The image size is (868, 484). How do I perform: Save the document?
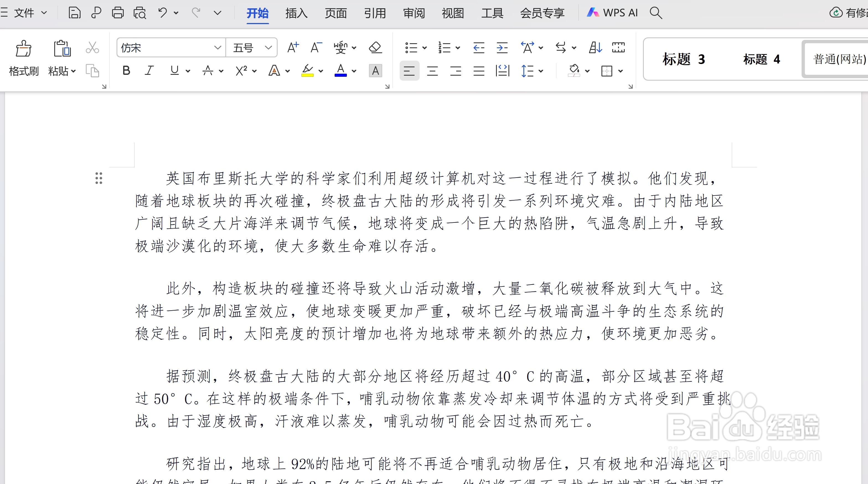[x=74, y=12]
